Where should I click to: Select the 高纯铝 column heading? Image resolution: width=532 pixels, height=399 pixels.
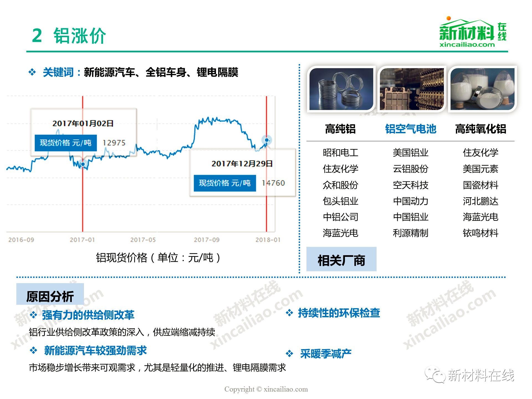pos(340,129)
